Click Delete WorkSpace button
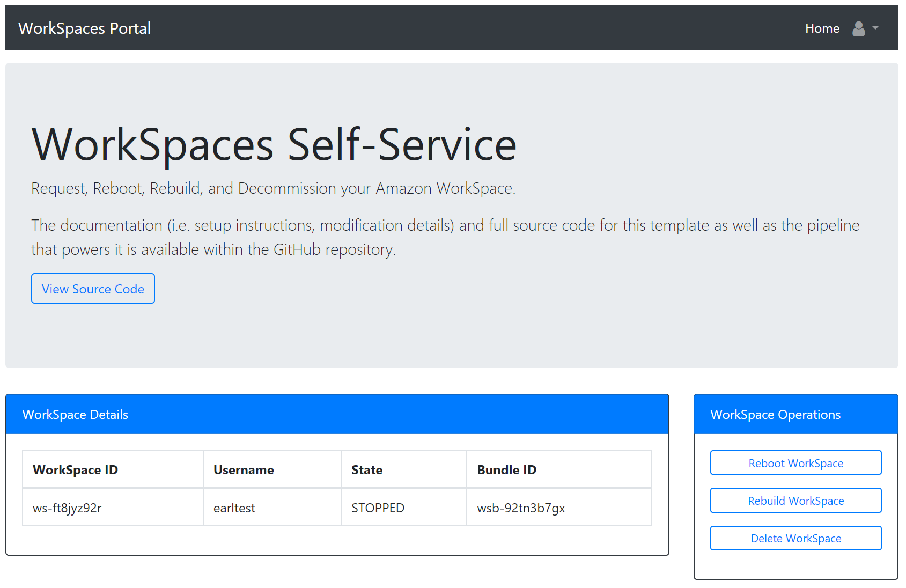This screenshot has width=906, height=588. pos(795,538)
